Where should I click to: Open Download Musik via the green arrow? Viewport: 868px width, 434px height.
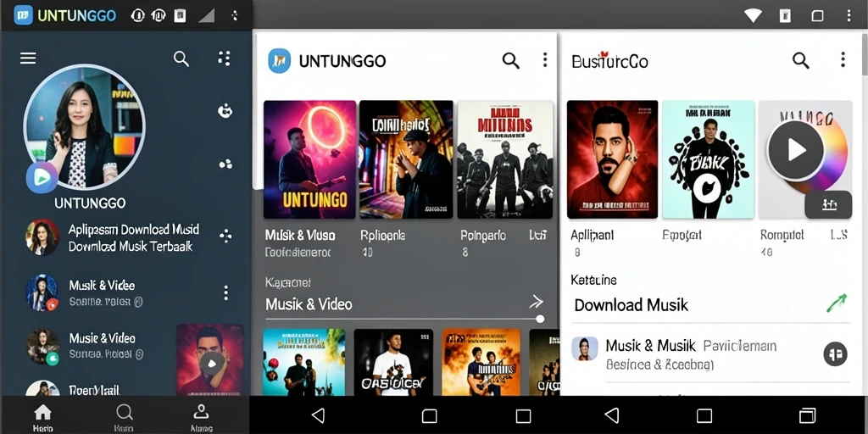(837, 303)
